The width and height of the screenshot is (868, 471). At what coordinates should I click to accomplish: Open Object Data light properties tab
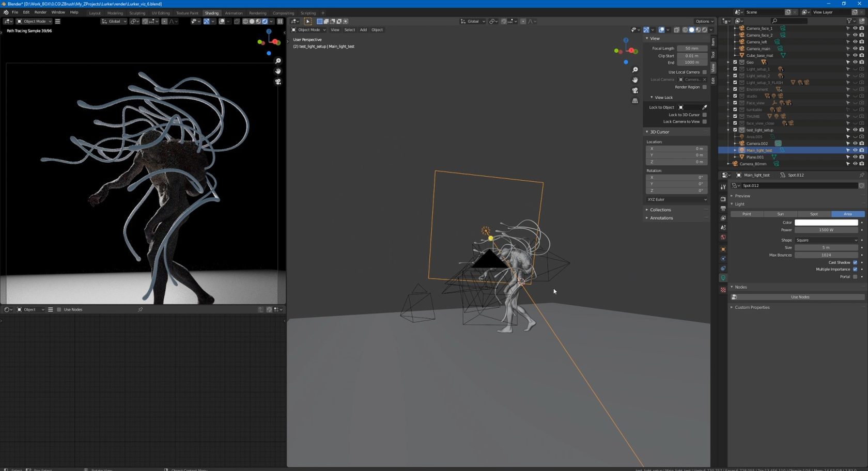[723, 278]
